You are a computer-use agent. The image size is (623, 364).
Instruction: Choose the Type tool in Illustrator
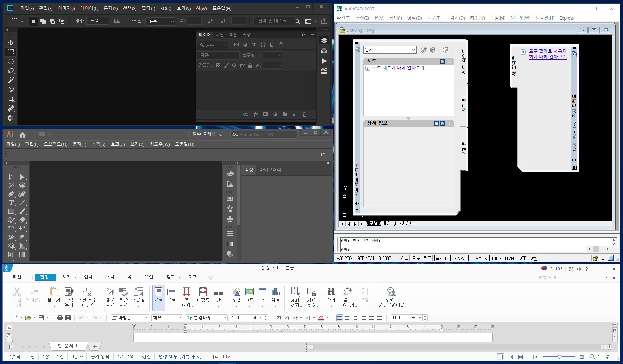[11, 203]
